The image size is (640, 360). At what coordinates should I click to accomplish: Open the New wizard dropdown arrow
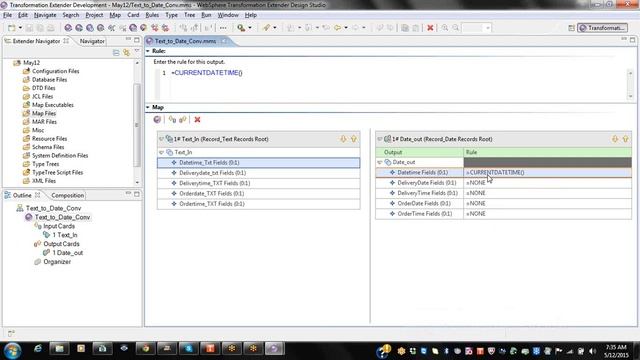pos(20,28)
